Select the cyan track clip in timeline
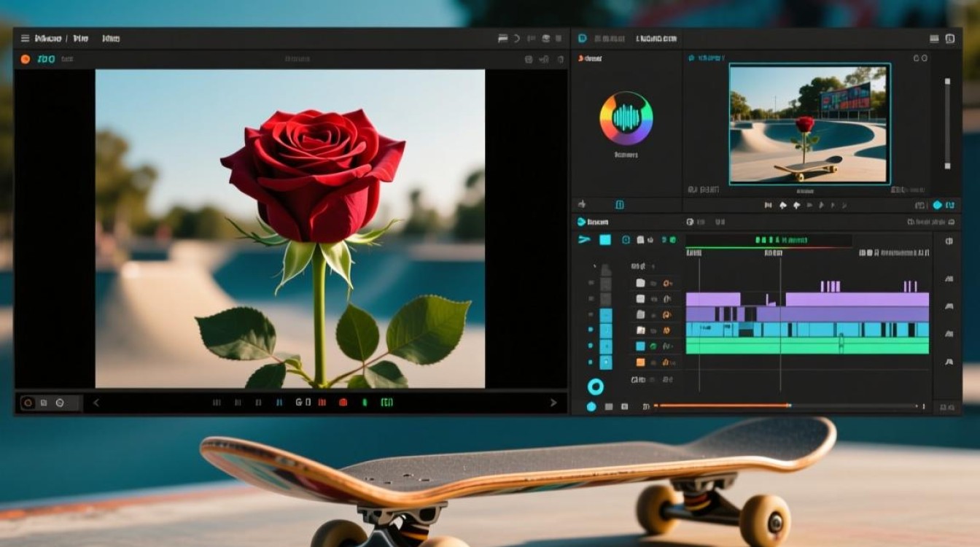 coord(807,330)
